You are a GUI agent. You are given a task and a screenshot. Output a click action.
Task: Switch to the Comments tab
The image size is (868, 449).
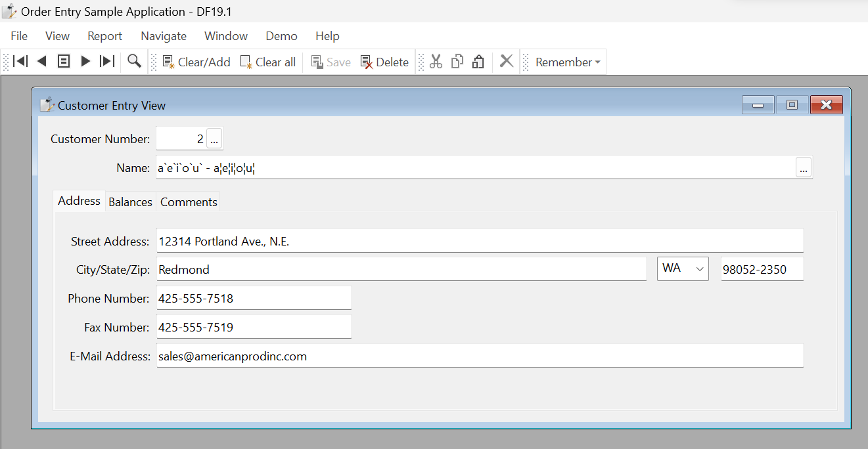(x=189, y=202)
